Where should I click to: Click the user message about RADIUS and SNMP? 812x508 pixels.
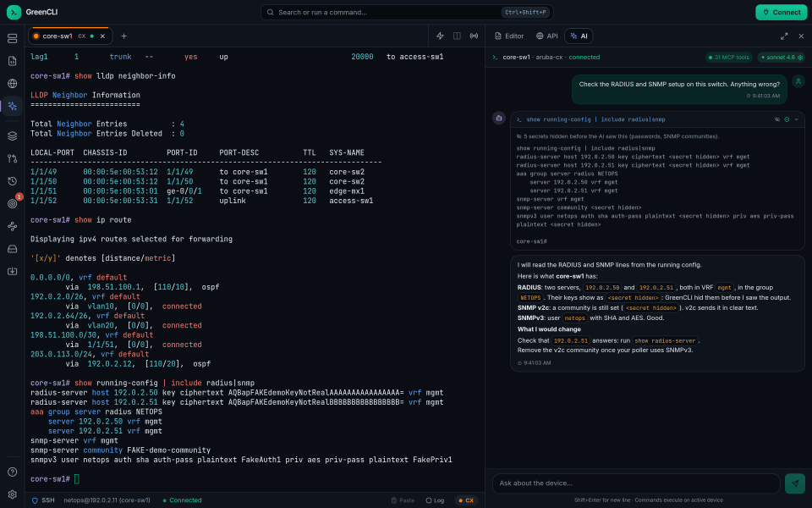coord(679,89)
